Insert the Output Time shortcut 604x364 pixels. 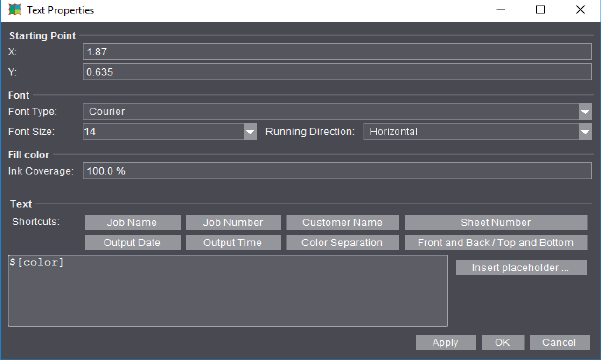click(234, 244)
